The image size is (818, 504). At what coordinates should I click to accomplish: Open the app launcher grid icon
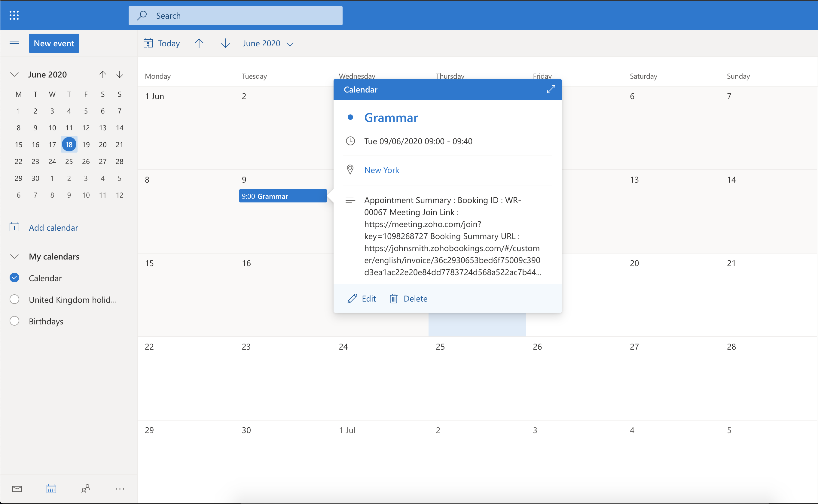(x=14, y=15)
